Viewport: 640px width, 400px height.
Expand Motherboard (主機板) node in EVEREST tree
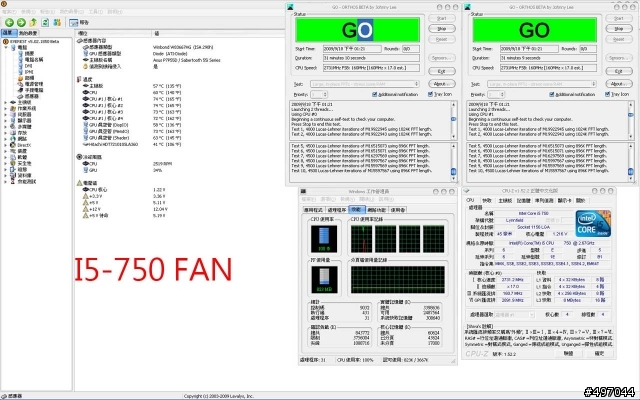click(x=6, y=102)
